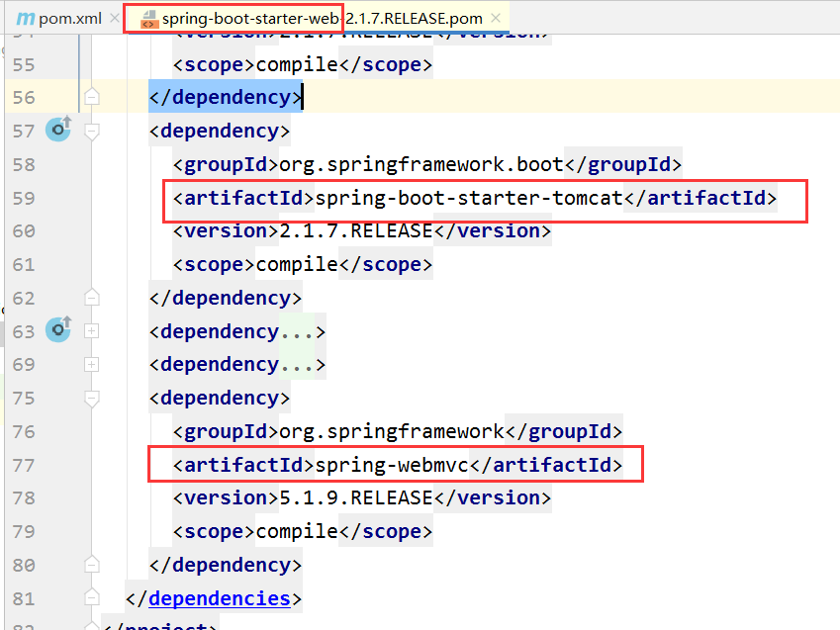Click the opening dependency tag on line 57
Viewport: 840px width, 630px height.
pos(220,131)
